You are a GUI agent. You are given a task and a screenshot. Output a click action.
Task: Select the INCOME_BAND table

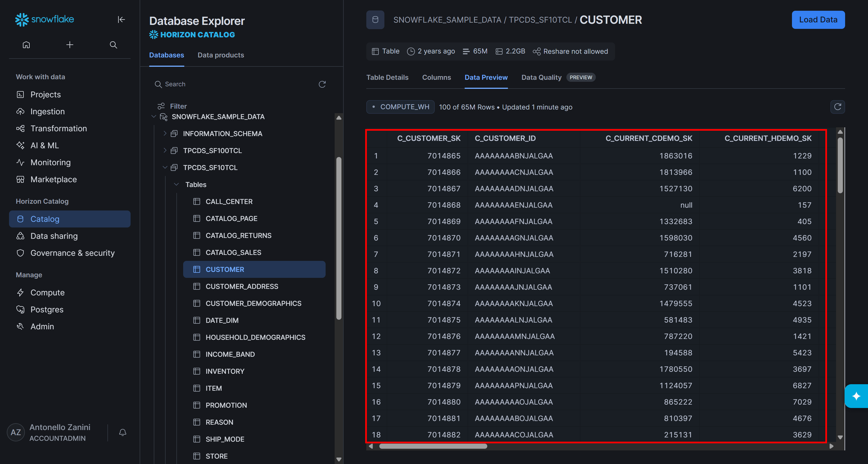click(x=254, y=355)
